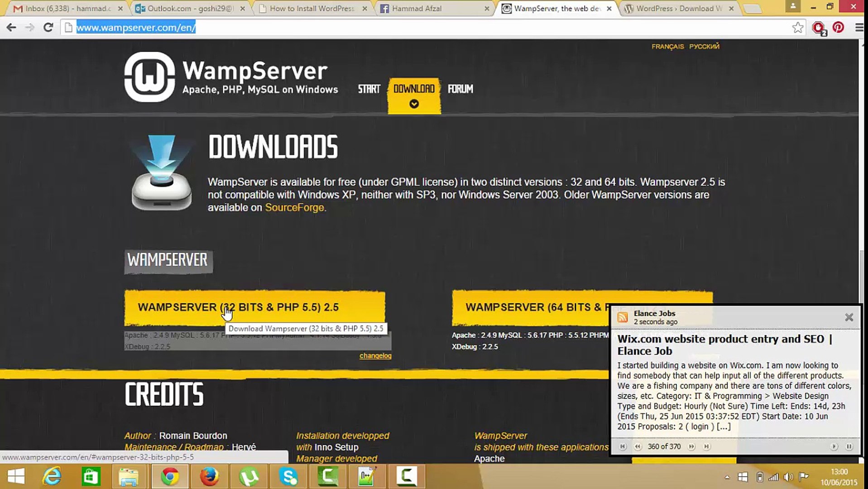Viewport: 868px width, 489px height.
Task: Open Chrome hamburger menu
Action: 859,28
